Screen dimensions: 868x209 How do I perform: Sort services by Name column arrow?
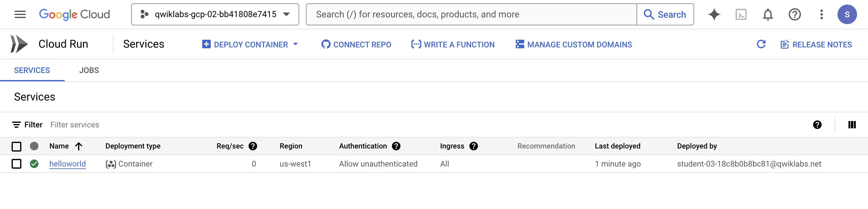tap(78, 146)
